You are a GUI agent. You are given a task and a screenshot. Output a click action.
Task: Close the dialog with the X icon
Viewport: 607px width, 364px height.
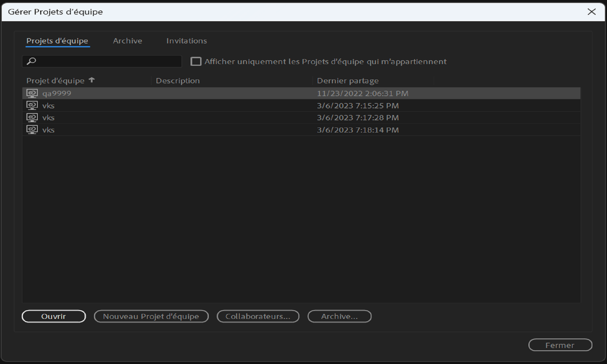[x=592, y=12]
